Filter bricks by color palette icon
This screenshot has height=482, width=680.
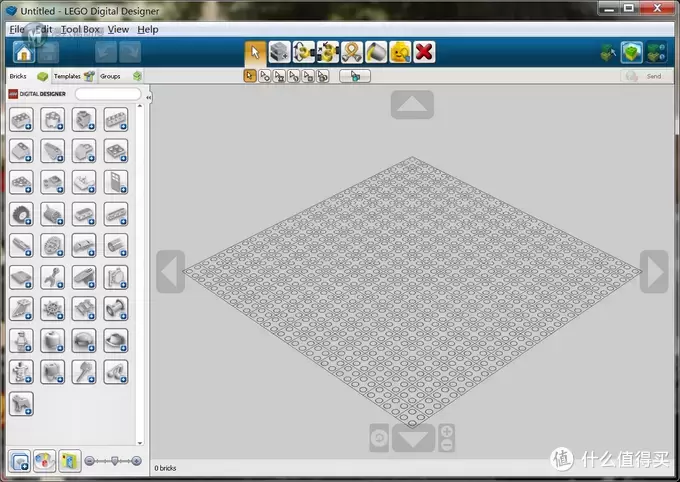point(45,461)
